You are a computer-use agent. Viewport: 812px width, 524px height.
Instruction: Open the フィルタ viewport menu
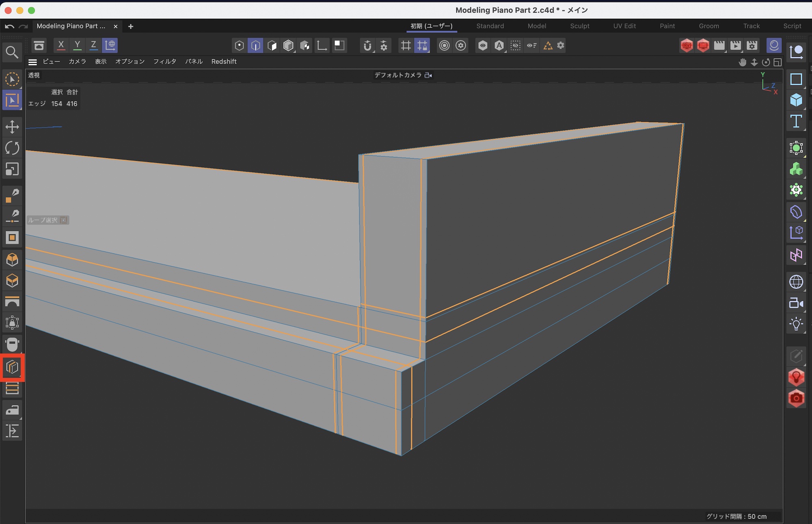164,61
